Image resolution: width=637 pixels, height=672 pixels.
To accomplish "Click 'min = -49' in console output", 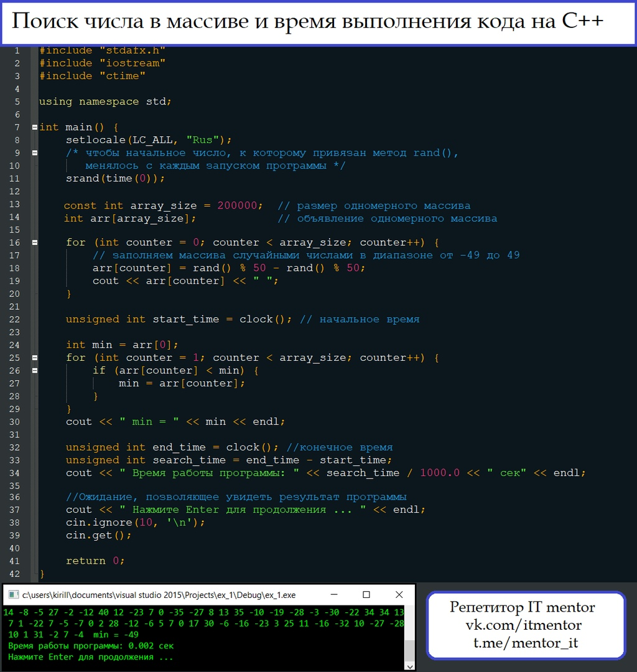I will [x=116, y=635].
